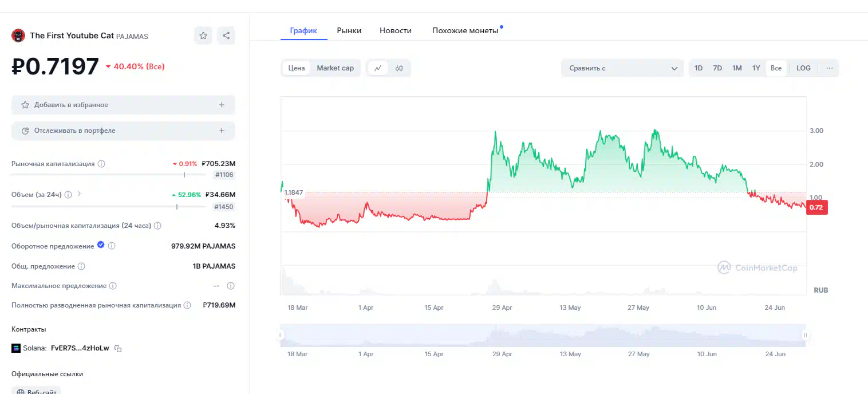Select 1D time range

click(x=699, y=68)
